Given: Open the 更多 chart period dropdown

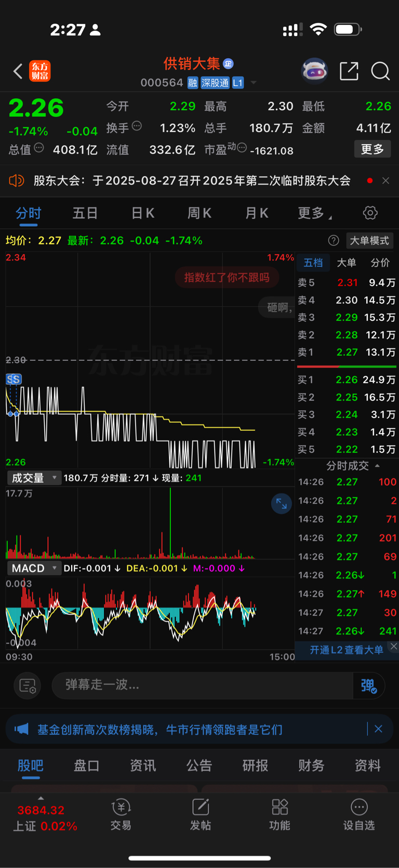Looking at the screenshot, I should (315, 213).
